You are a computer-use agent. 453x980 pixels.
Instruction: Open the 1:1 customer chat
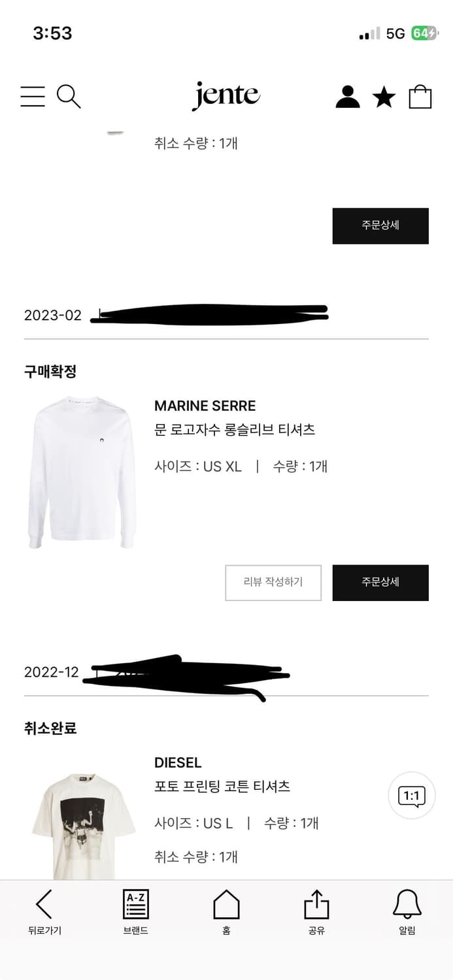[412, 796]
